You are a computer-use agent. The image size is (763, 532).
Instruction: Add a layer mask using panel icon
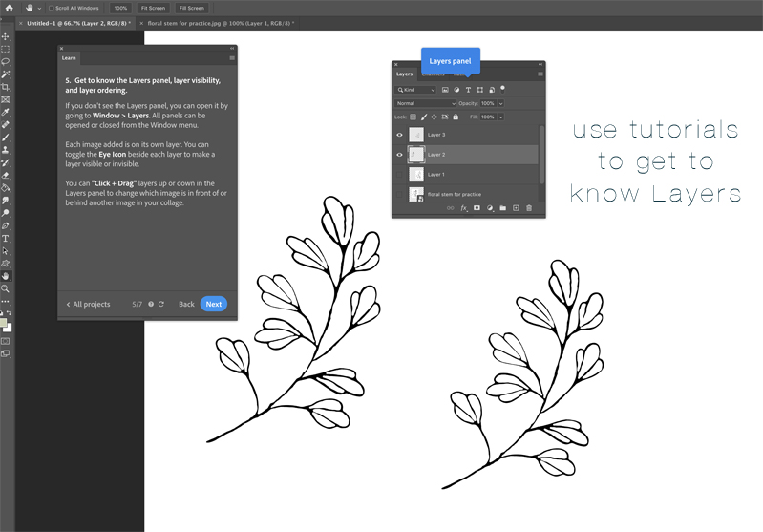(476, 207)
